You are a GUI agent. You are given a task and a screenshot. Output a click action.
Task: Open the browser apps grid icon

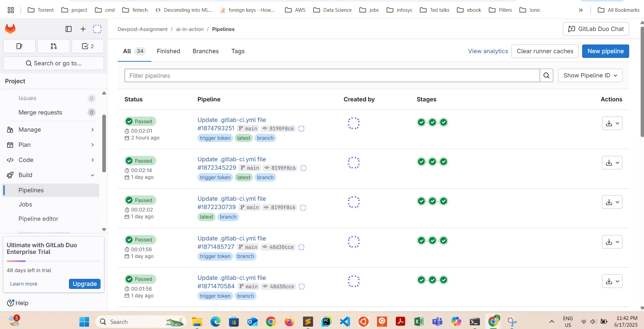(11, 10)
